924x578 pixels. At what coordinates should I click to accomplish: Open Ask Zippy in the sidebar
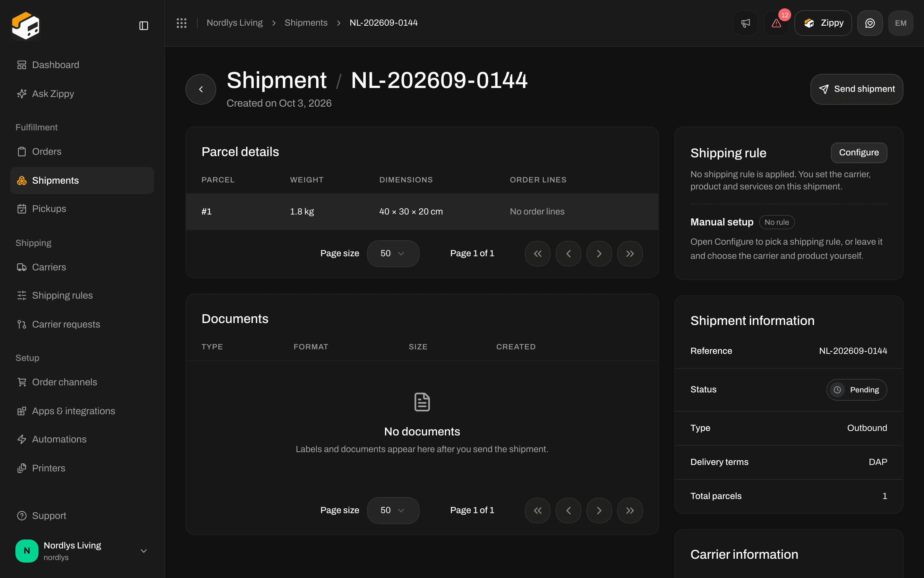(x=82, y=94)
